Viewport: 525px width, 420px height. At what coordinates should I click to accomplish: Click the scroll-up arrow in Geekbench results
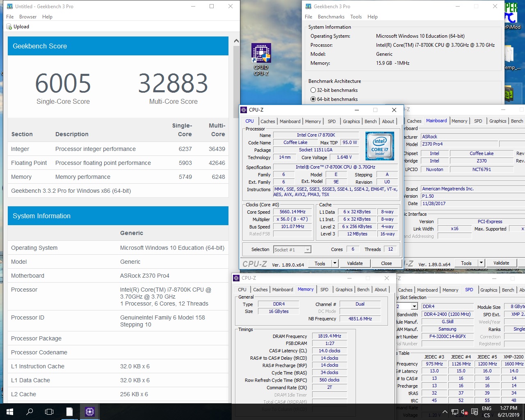click(x=236, y=41)
